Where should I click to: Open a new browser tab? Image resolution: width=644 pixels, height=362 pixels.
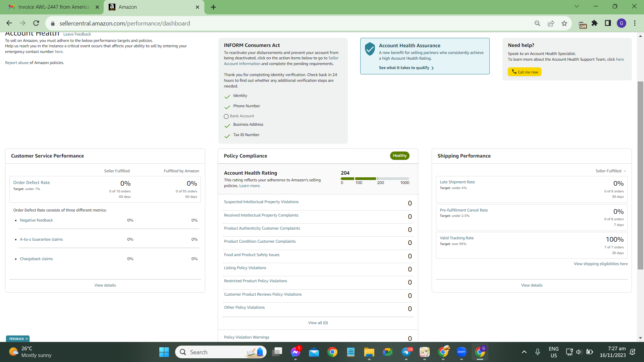[x=213, y=7]
